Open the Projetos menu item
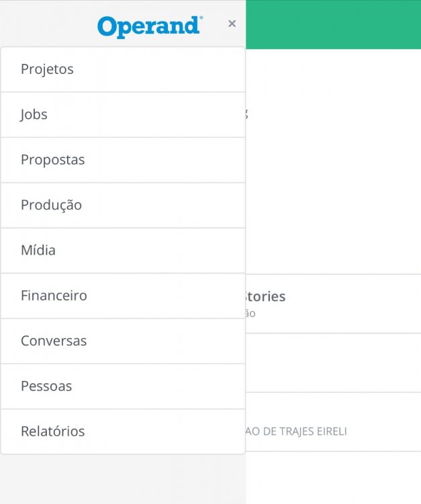Screen dimensions: 421x504 point(123,69)
